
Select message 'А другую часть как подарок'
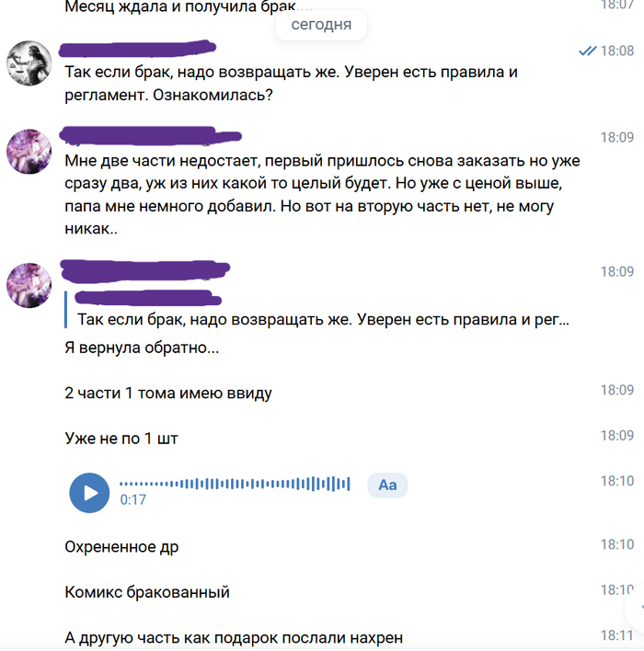(x=234, y=637)
